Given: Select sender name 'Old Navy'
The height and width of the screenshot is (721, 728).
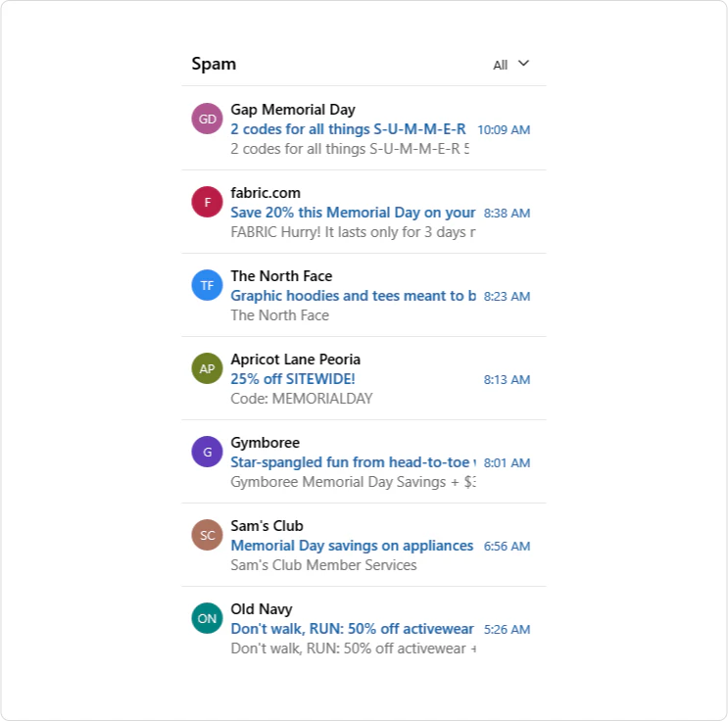Looking at the screenshot, I should pyautogui.click(x=262, y=609).
